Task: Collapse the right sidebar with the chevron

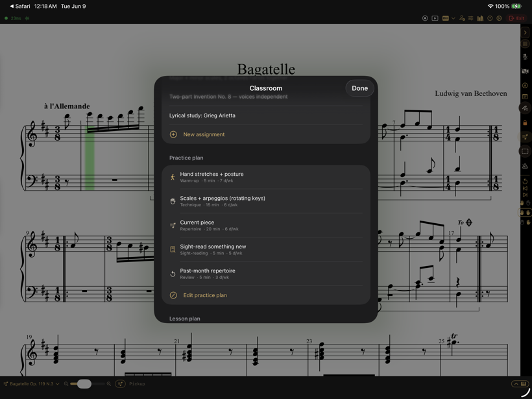Action: (526, 32)
